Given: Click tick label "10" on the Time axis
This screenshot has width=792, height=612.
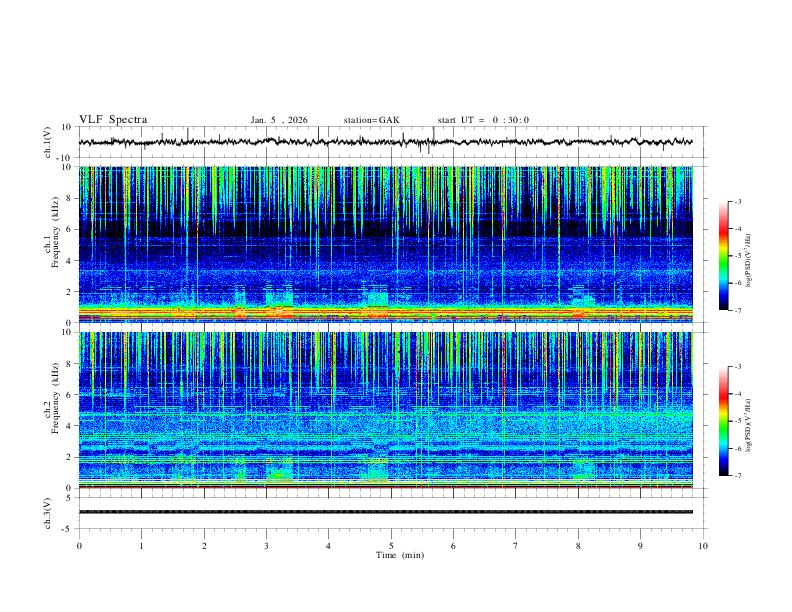Looking at the screenshot, I should pos(703,546).
